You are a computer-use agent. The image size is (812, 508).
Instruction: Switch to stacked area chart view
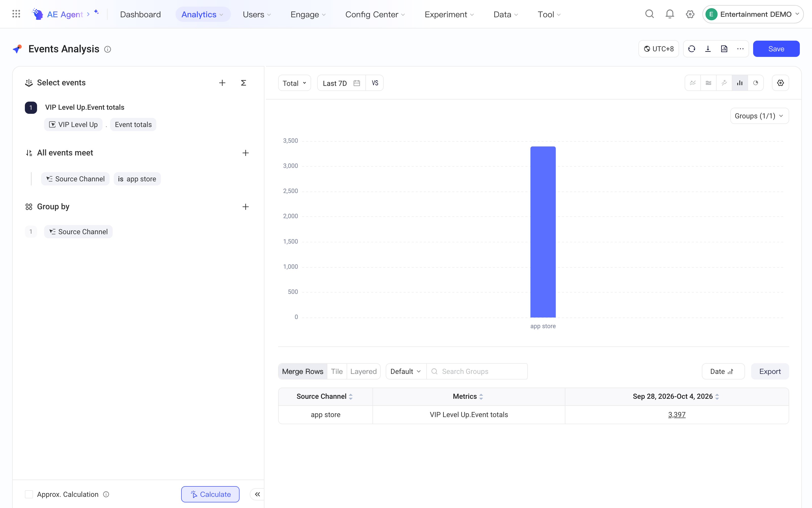tap(708, 83)
